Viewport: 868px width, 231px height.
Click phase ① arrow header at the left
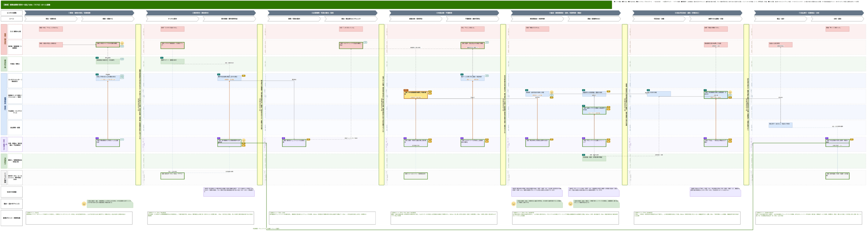[79, 13]
